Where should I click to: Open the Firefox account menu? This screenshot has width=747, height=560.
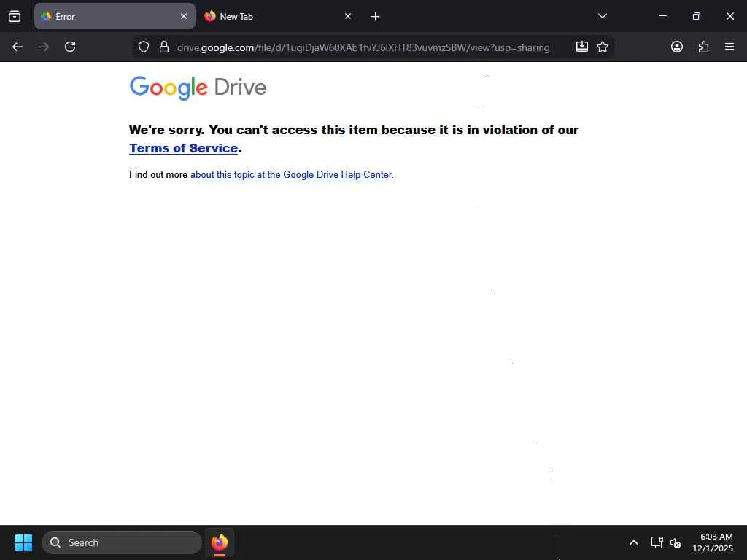coord(676,47)
